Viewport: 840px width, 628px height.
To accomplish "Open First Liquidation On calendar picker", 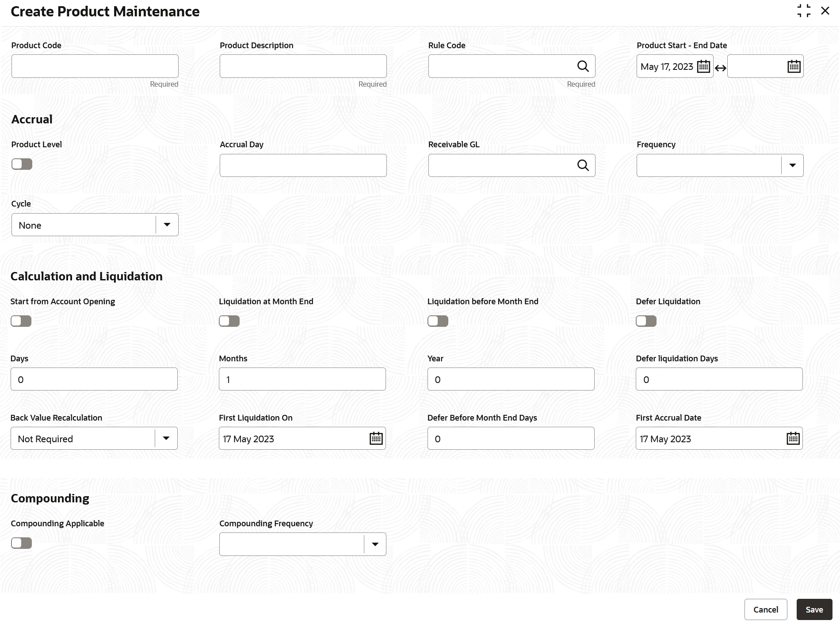I will click(x=376, y=438).
